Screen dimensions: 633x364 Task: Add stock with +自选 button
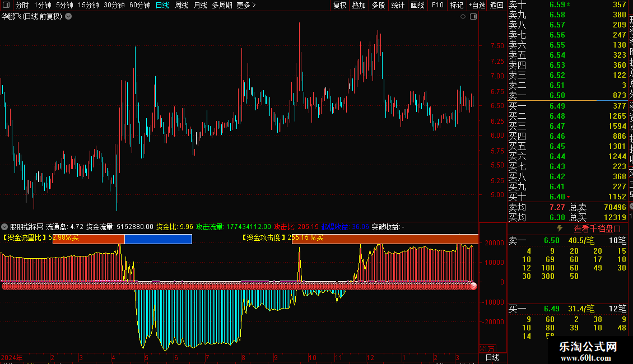[477, 5]
